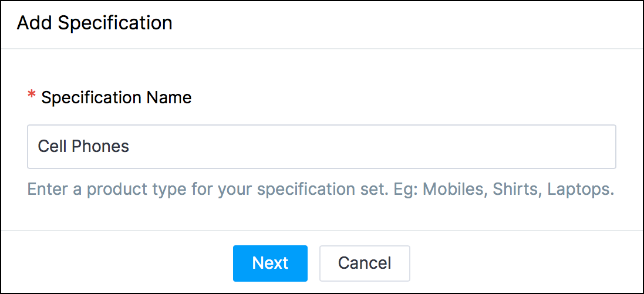Click the Specification Name field label

(116, 97)
